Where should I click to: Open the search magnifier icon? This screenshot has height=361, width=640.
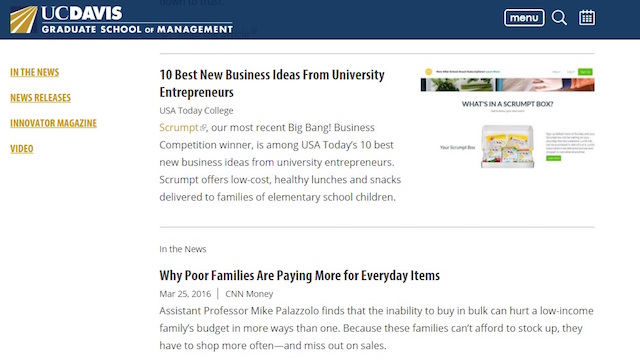559,18
